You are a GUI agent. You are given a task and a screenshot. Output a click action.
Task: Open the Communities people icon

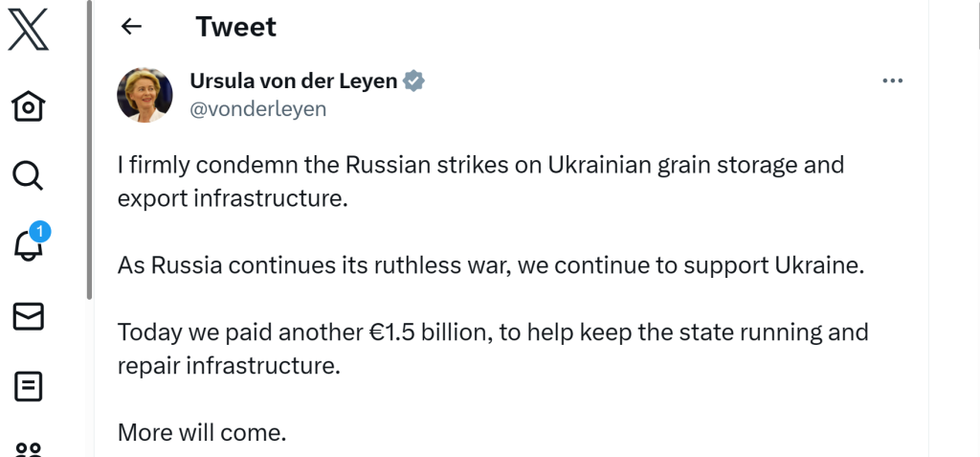(x=28, y=449)
